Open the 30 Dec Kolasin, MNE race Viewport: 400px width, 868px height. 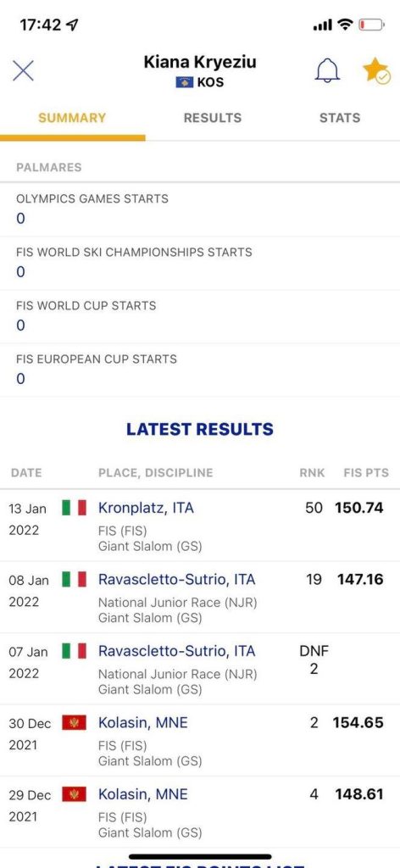tap(142, 722)
